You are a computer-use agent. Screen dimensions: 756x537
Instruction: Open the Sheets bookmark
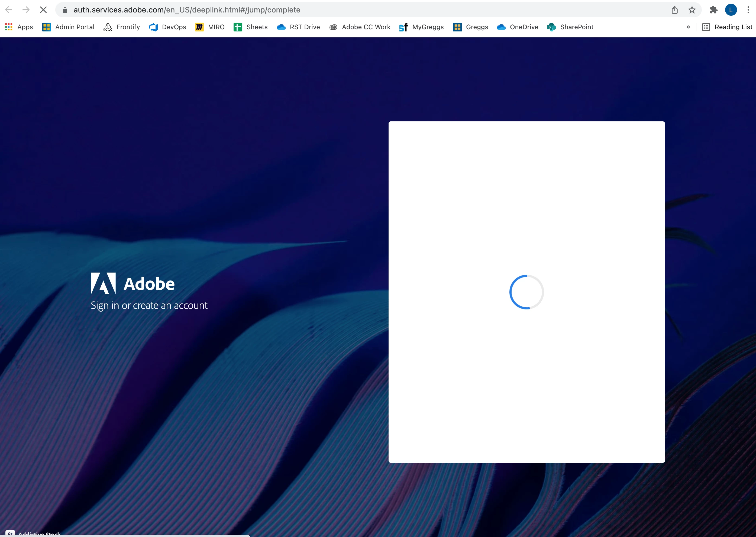251,27
